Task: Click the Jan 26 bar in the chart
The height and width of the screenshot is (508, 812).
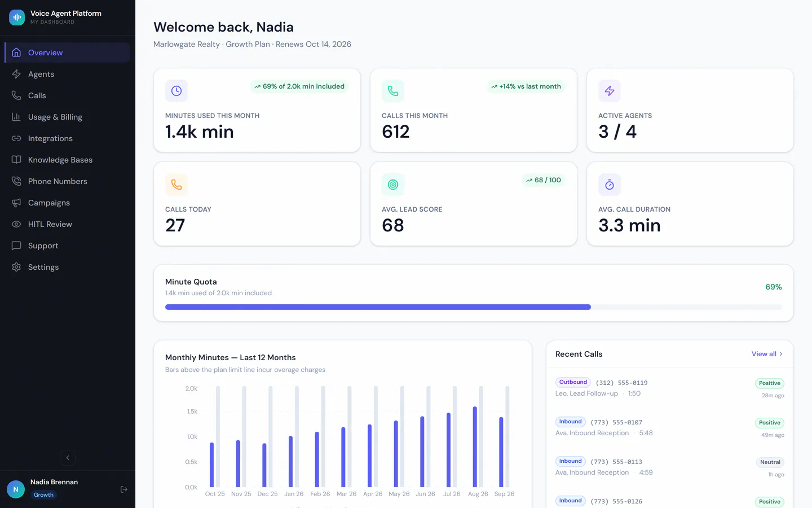Action: coord(290,461)
